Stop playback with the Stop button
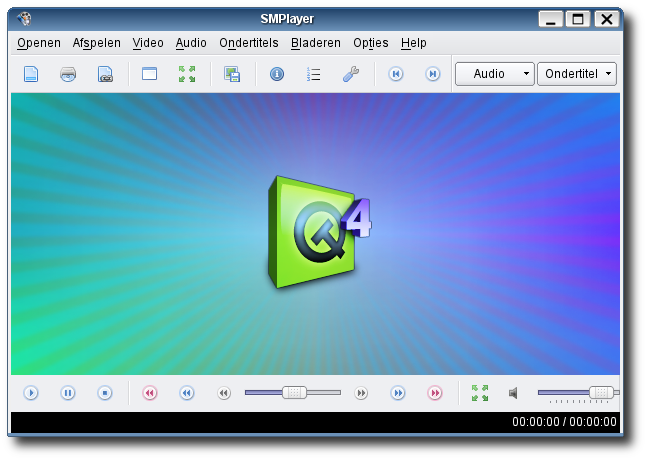 pos(105,393)
